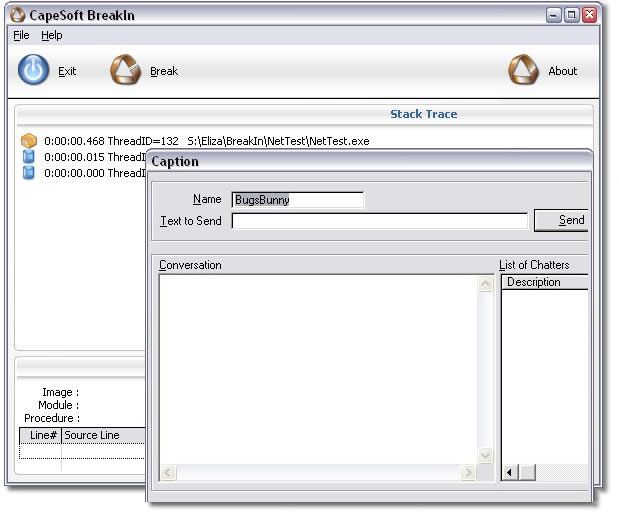The height and width of the screenshot is (517, 619).
Task: Maximize the CapeSoft BreakIn window
Action: pyautogui.click(x=571, y=15)
